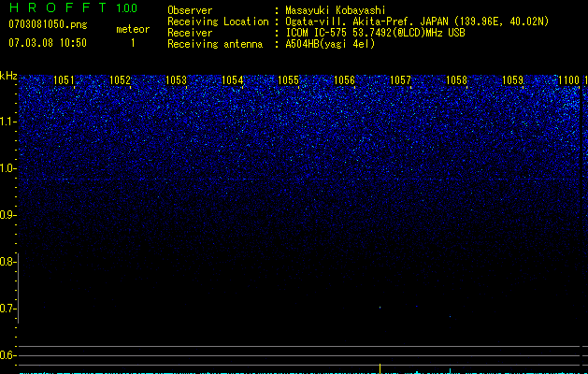Click the 'Receiver' field label
The width and height of the screenshot is (588, 374).
coord(190,33)
